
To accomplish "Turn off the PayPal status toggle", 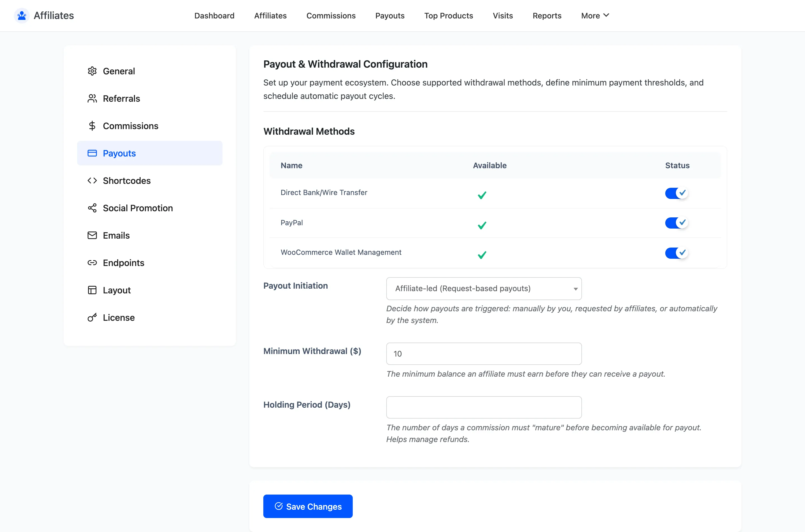I will tap(676, 223).
